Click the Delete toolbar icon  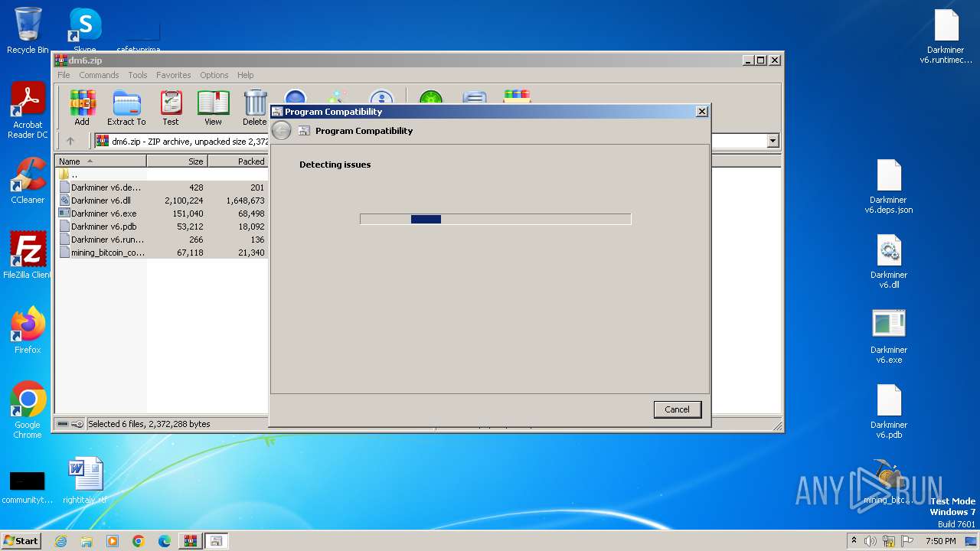pos(255,108)
